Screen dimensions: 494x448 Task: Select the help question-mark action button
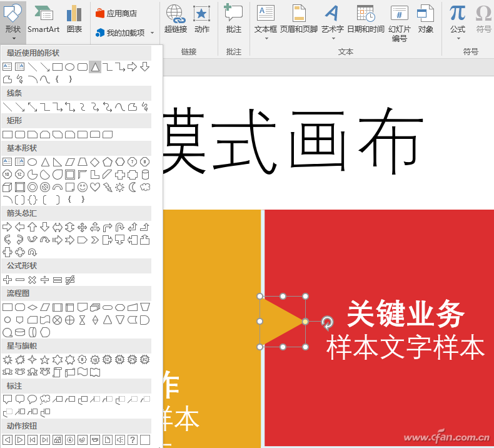pyautogui.click(x=133, y=439)
